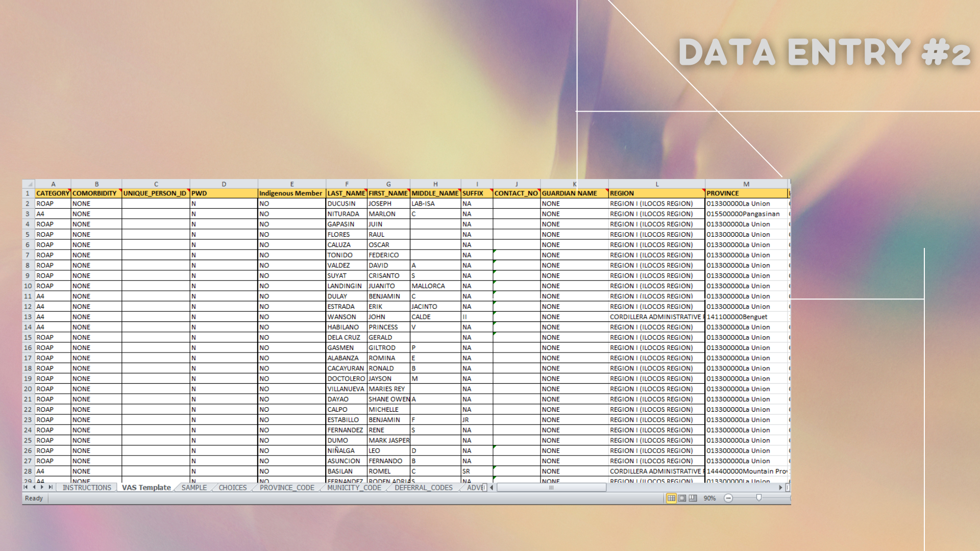Select first name cell MARK JASPER
The image size is (980, 551).
(388, 440)
